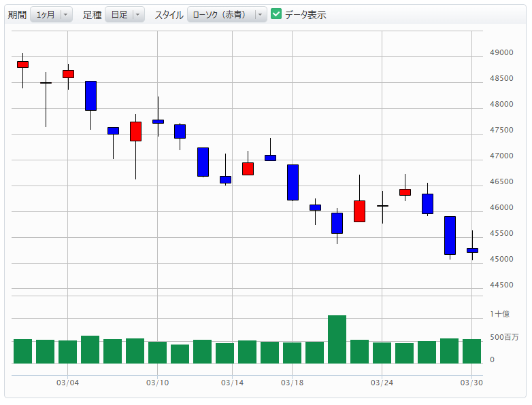The image size is (532, 405).
Task: Click the 03/18 date axis label
Action: (x=292, y=383)
